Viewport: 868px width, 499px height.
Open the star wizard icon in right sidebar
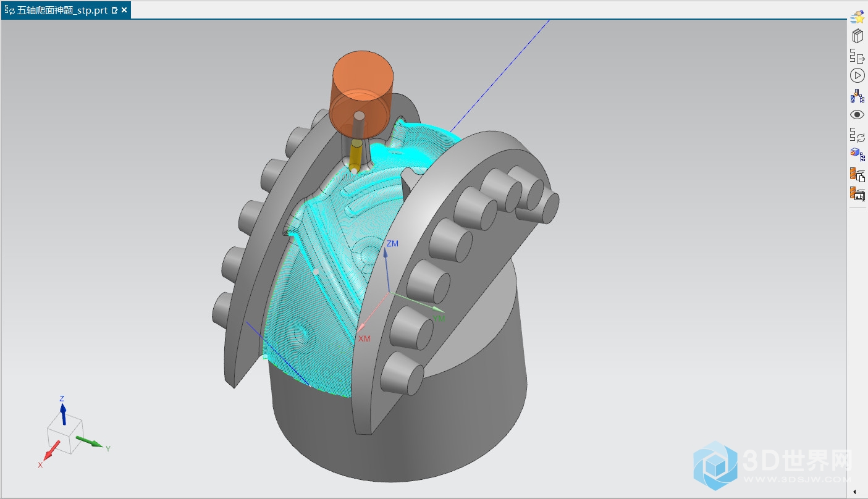857,17
